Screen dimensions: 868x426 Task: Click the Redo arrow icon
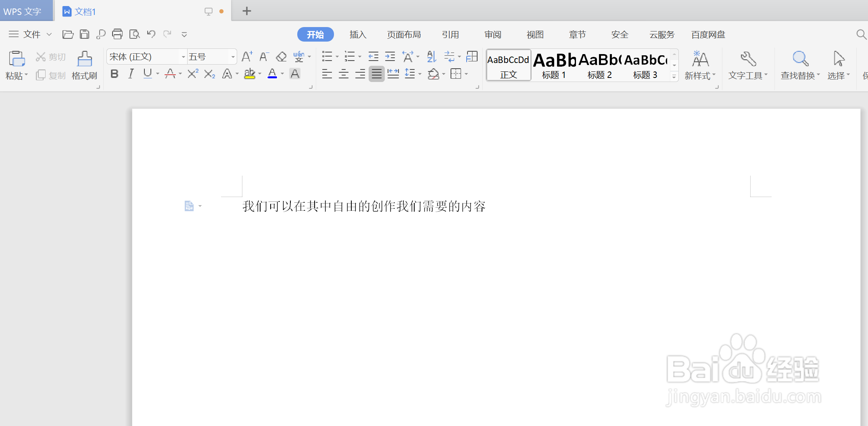[167, 34]
